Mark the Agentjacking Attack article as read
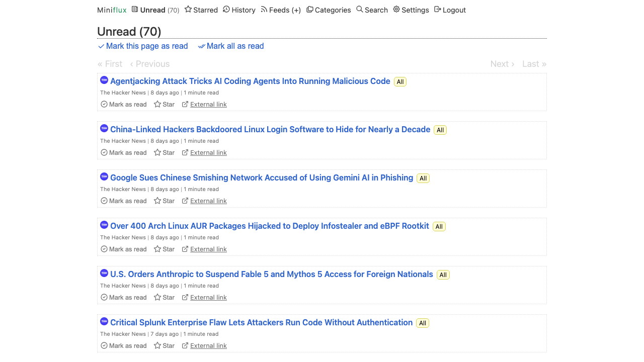 click(x=124, y=105)
